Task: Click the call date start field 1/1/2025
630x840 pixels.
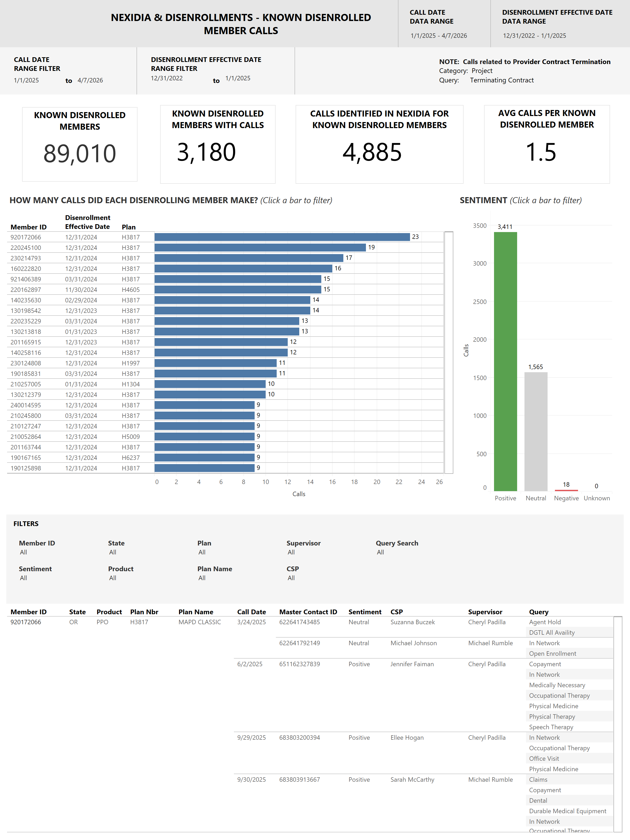Action: [x=27, y=80]
